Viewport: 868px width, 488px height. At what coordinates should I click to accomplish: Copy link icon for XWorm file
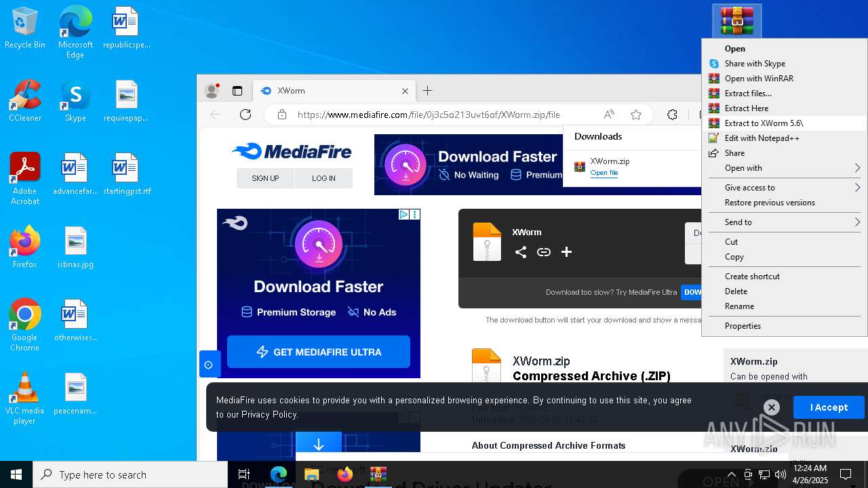544,252
